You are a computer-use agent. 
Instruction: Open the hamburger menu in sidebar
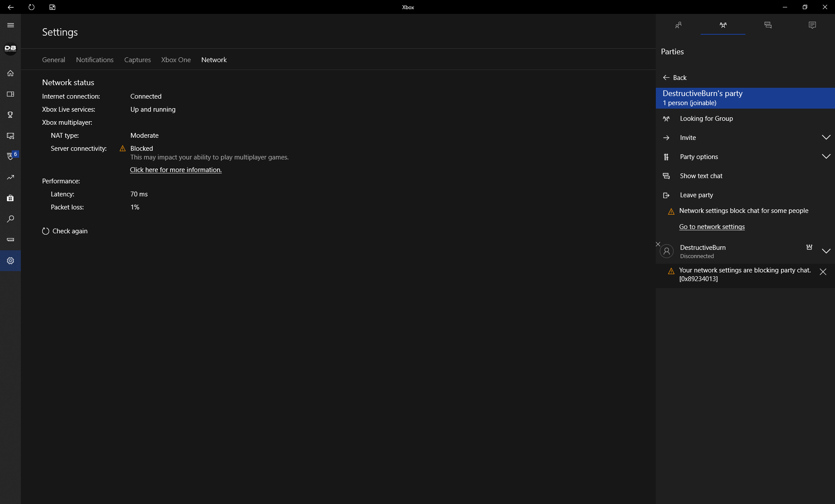pos(10,25)
